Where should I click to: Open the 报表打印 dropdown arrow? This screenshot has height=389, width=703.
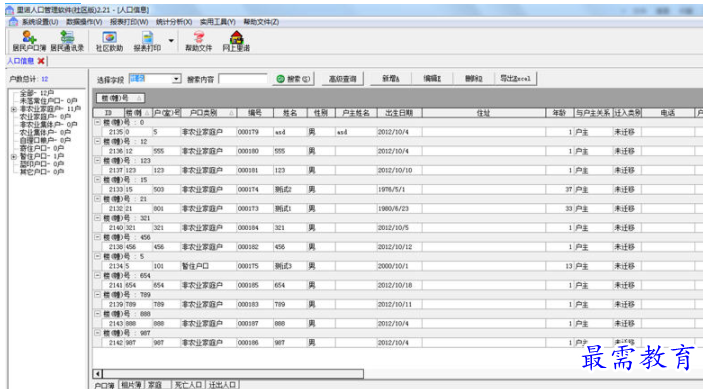point(171,41)
